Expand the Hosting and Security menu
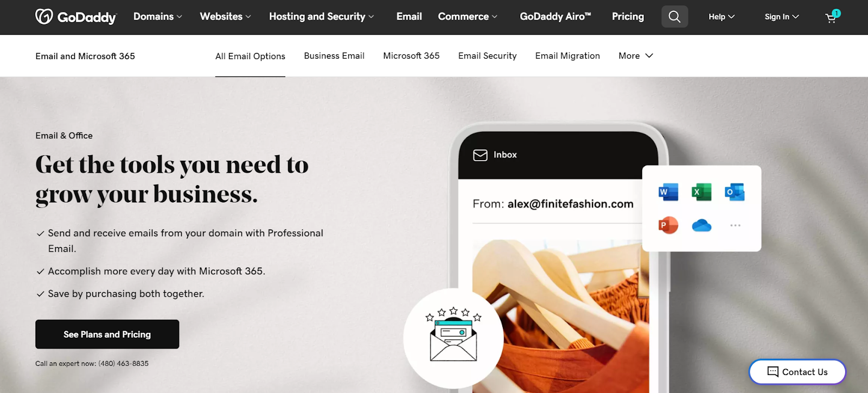The image size is (868, 393). click(x=322, y=17)
